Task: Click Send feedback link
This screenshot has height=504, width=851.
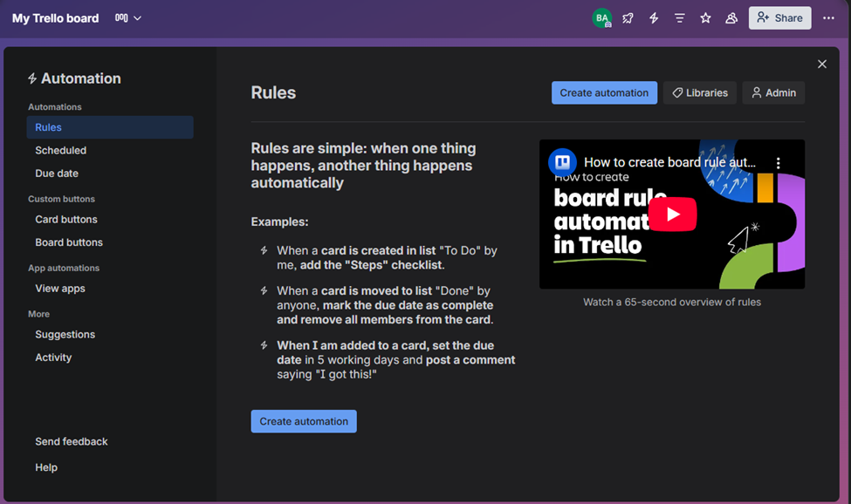Action: (x=72, y=442)
